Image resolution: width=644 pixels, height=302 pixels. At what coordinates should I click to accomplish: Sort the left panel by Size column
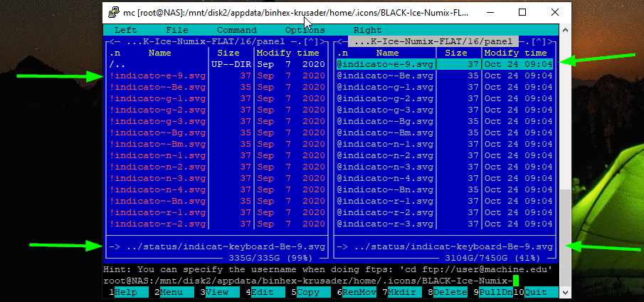click(x=228, y=53)
